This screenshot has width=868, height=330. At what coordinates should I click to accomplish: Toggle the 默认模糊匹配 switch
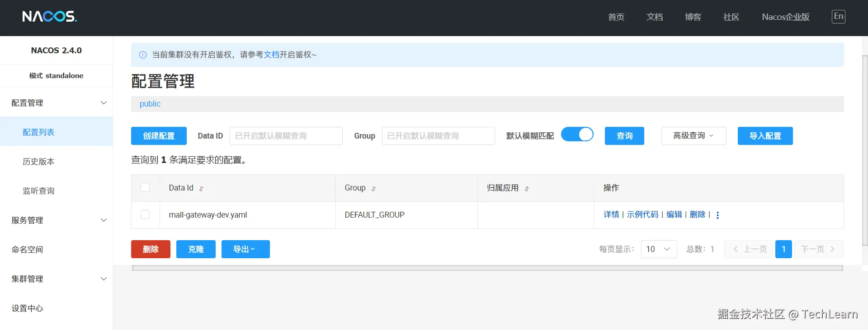coord(577,135)
